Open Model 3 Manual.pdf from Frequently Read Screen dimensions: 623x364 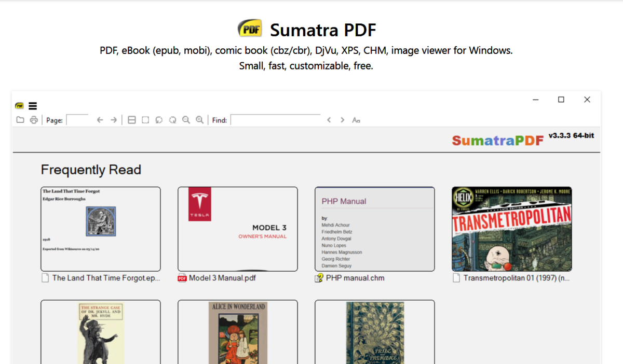237,228
